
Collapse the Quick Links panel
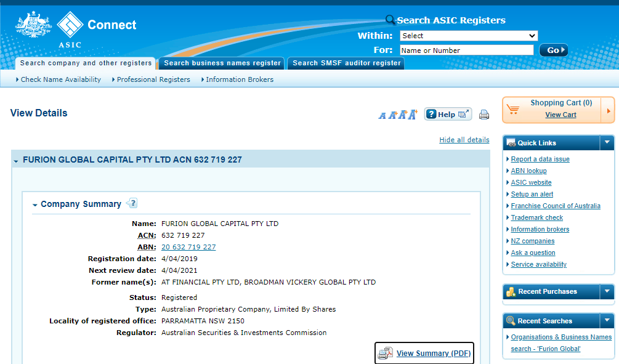tap(607, 142)
